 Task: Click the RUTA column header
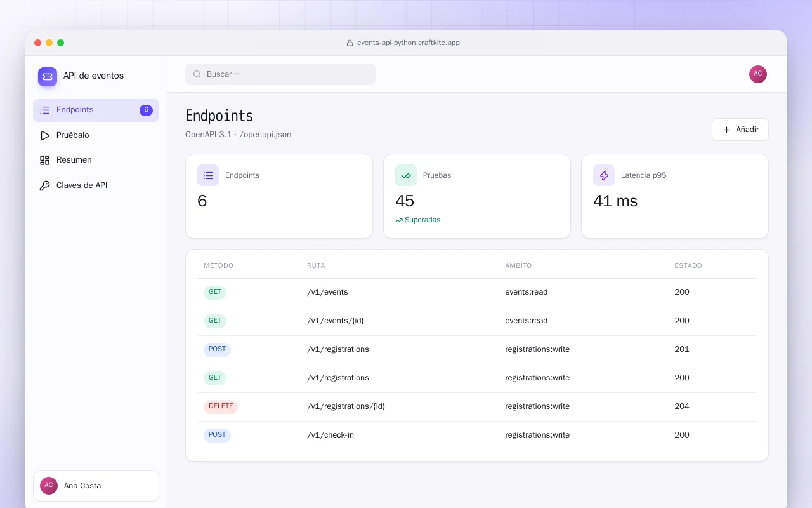coord(316,265)
